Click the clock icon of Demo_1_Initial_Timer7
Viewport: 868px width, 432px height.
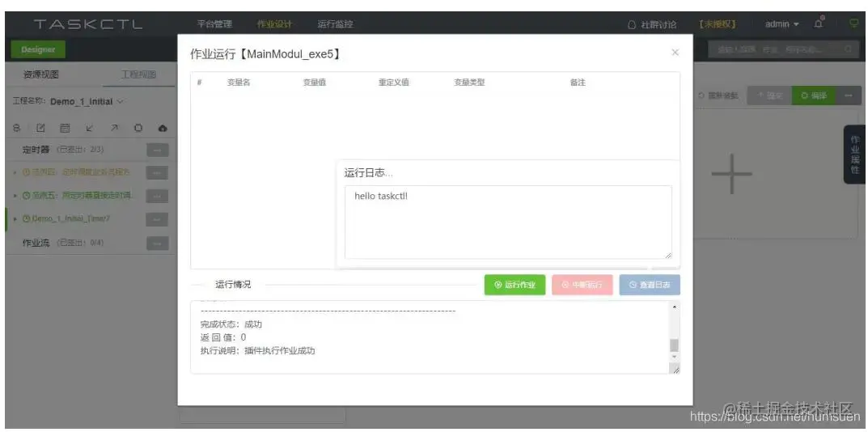click(x=26, y=218)
